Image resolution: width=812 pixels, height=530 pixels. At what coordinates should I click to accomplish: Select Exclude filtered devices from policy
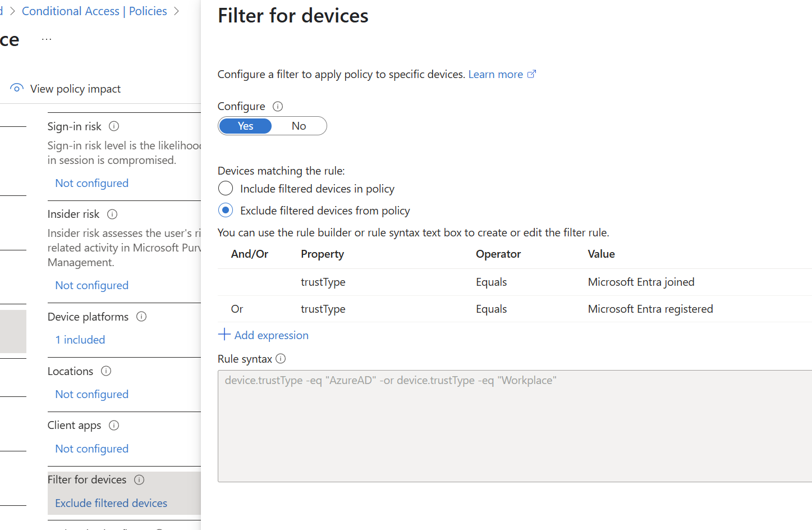(226, 211)
